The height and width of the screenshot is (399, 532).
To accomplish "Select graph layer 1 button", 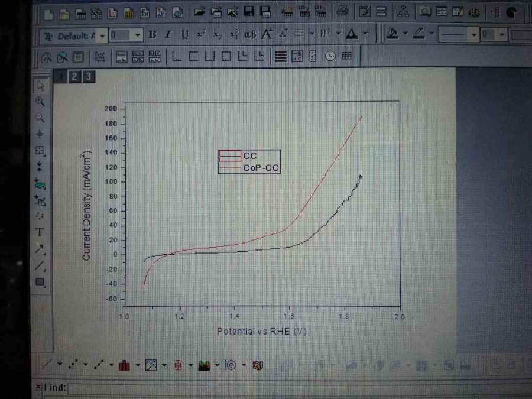I will click(x=61, y=77).
